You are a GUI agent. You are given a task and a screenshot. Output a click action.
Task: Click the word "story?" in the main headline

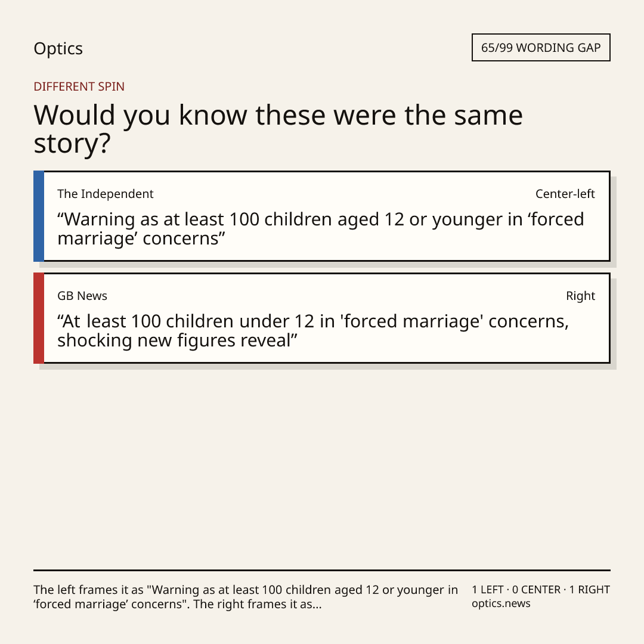72,144
